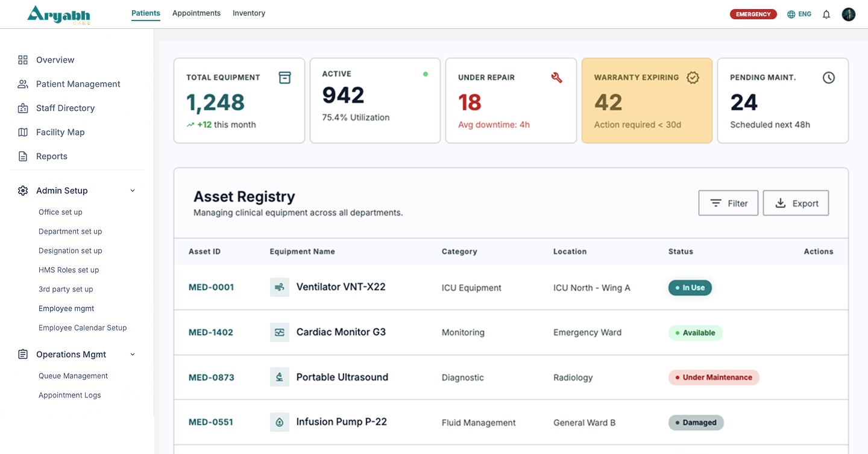Switch to the Patients tab
Image resolution: width=868 pixels, height=454 pixels.
point(146,13)
